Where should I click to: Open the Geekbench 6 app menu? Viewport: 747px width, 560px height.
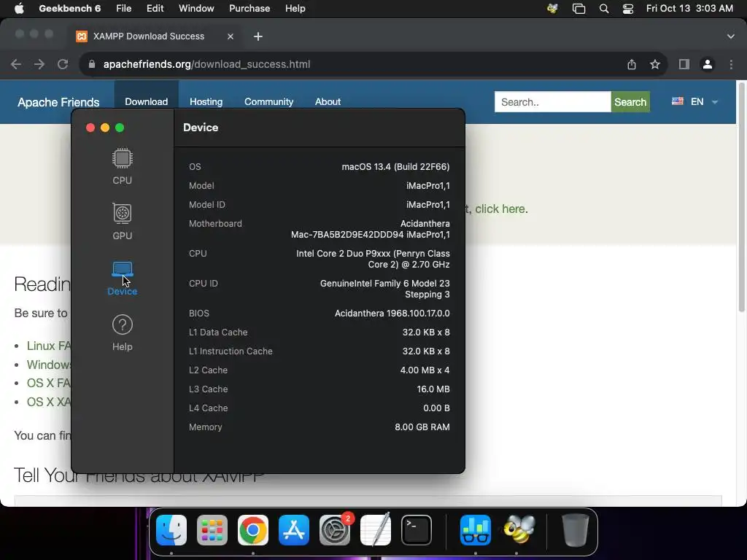coord(69,8)
